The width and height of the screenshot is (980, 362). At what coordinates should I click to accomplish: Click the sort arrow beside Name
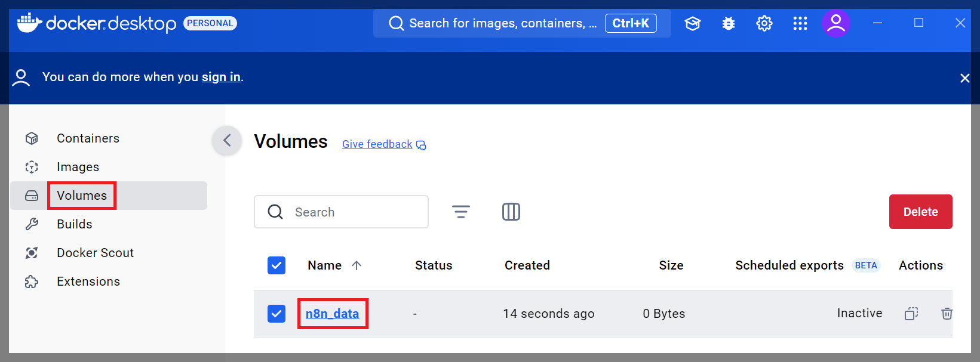357,265
